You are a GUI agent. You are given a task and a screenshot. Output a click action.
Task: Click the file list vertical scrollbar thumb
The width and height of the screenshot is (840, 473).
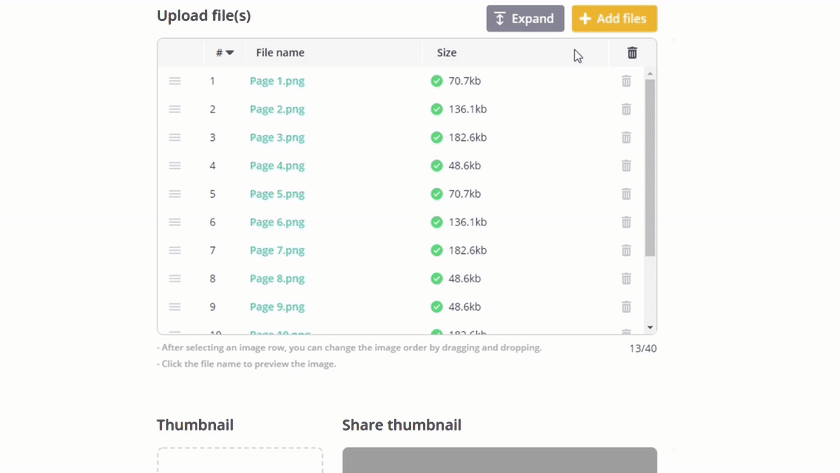click(650, 168)
